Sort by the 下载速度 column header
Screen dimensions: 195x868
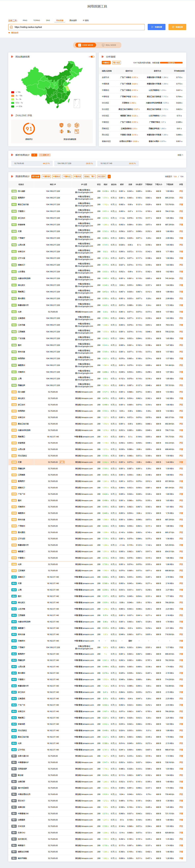point(170,185)
